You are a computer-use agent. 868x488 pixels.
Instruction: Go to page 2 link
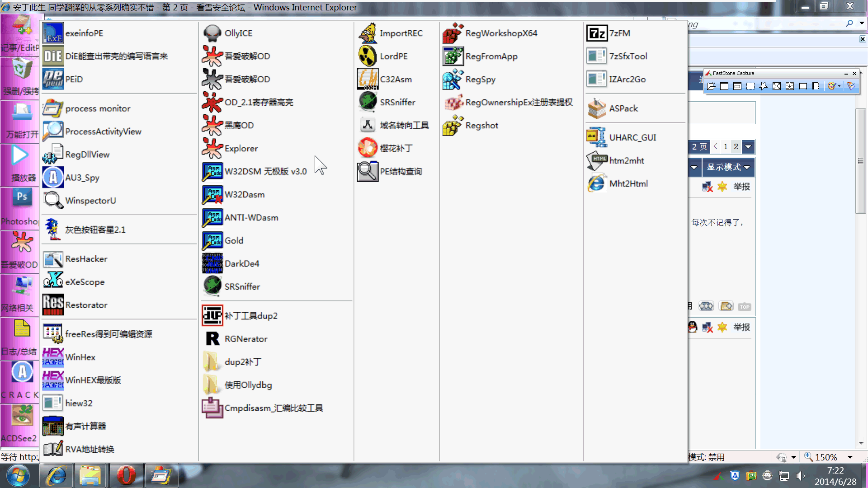(x=736, y=146)
